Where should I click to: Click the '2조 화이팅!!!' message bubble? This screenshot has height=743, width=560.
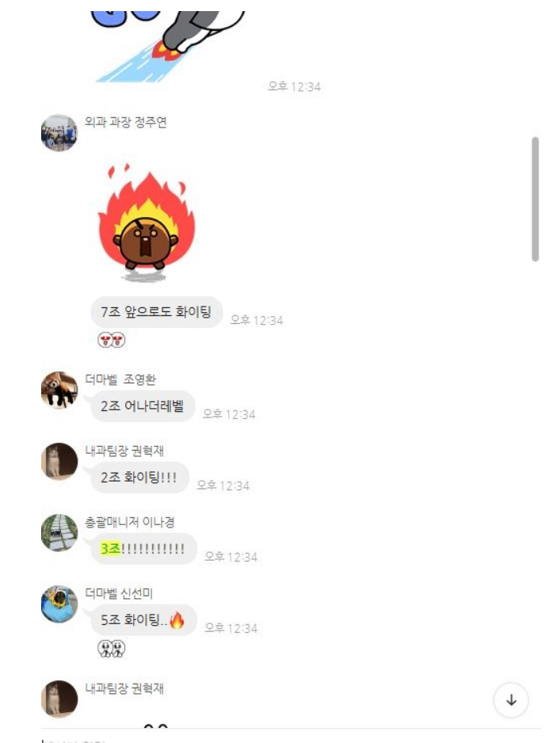click(x=139, y=477)
